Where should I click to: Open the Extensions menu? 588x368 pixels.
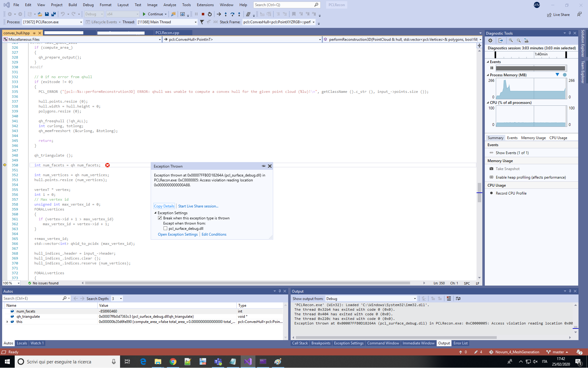coord(205,5)
